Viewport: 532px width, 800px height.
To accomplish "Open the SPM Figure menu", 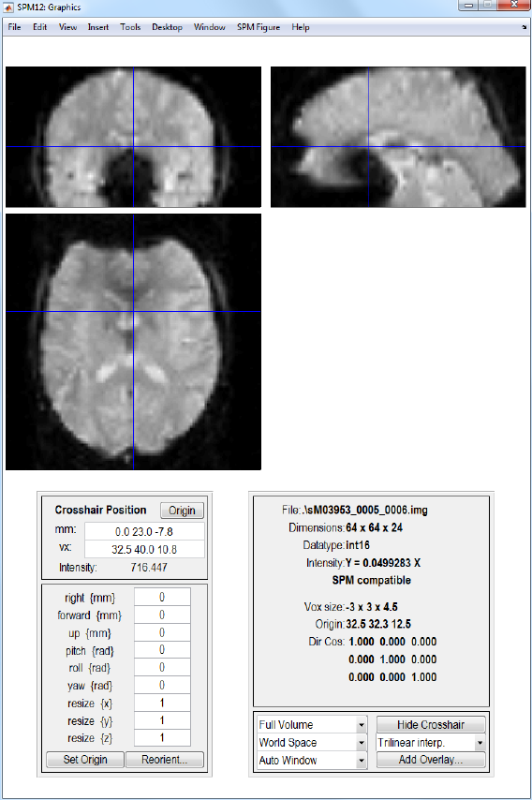I will (x=259, y=27).
